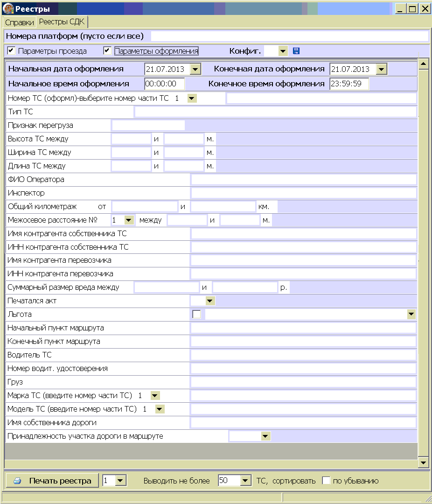Click the ФИО Оператора input field
The image size is (432, 504).
pos(303,180)
